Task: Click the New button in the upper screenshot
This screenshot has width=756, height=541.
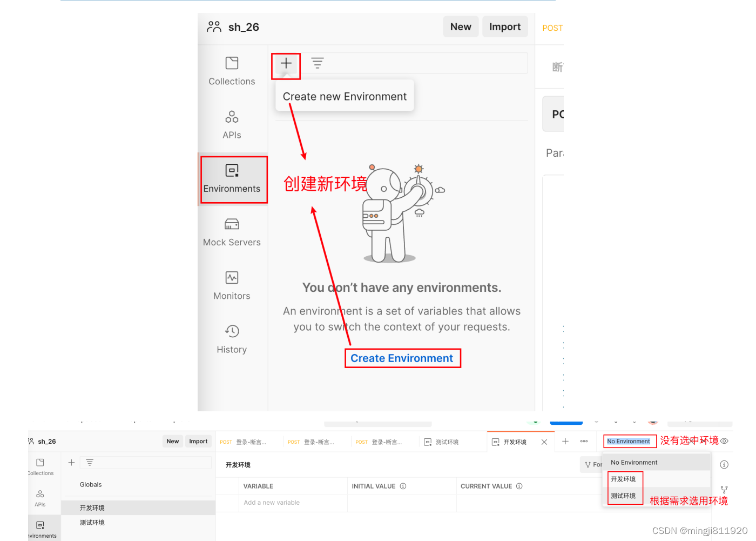Action: pos(461,26)
